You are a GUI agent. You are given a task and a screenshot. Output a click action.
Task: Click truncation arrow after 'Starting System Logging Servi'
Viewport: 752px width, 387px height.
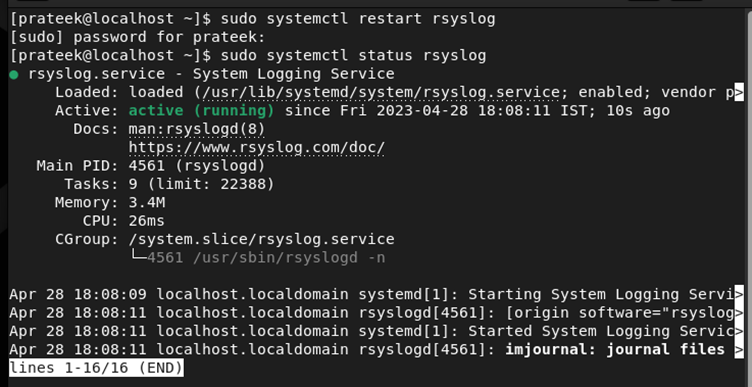click(739, 294)
